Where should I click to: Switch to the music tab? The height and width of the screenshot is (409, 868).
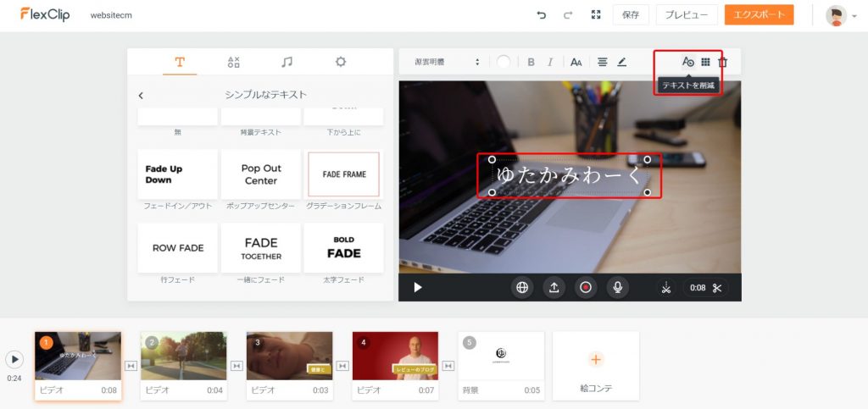(287, 62)
